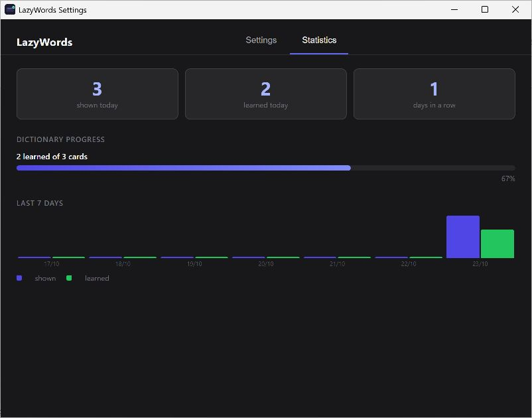
Task: Click the green learned legend swatch
Action: (69, 278)
